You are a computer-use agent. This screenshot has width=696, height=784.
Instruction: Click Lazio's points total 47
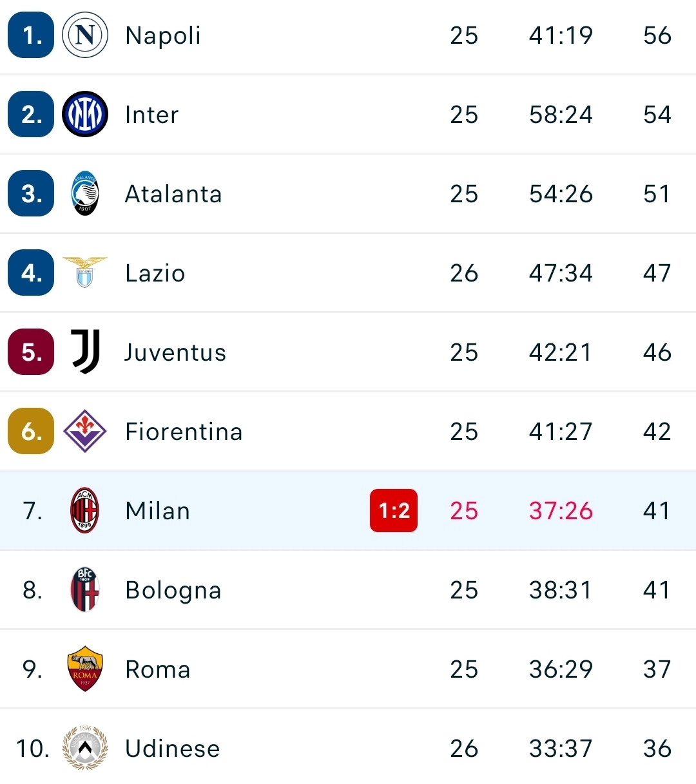[x=656, y=272]
